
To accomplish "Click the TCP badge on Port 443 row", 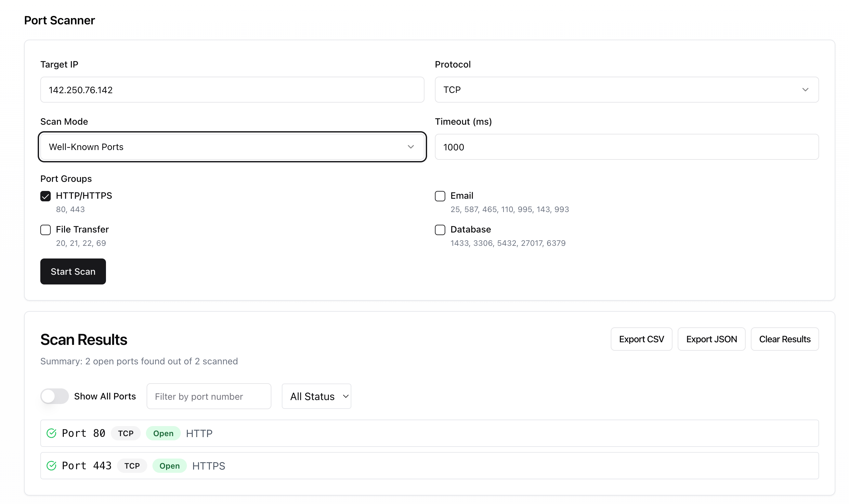I will click(132, 466).
